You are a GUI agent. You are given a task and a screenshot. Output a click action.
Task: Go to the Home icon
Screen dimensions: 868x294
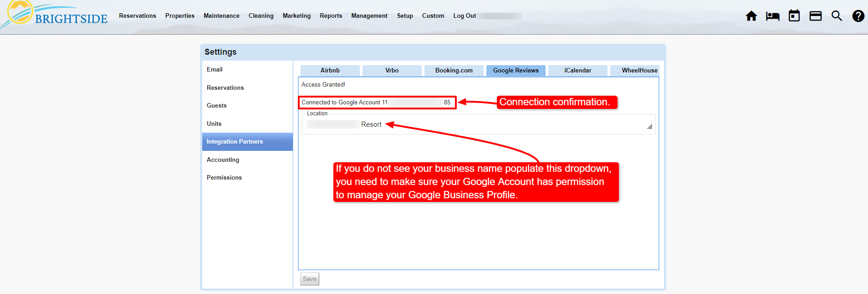click(x=751, y=16)
